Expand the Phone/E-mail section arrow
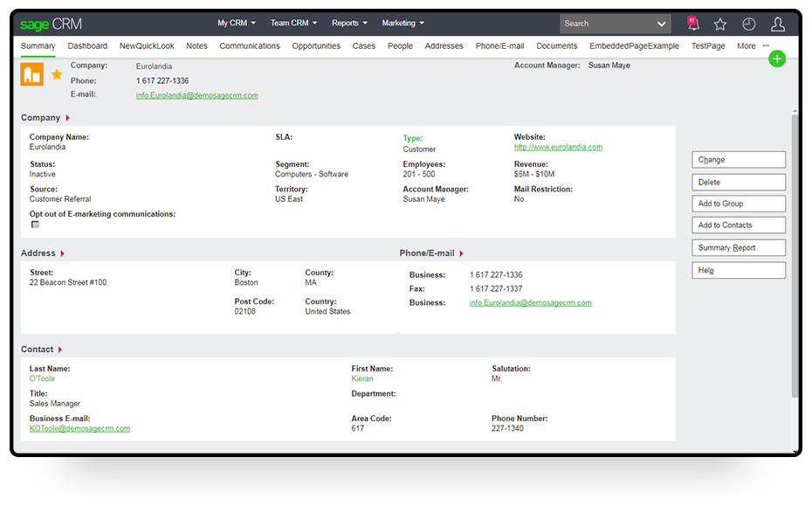 coord(461,253)
